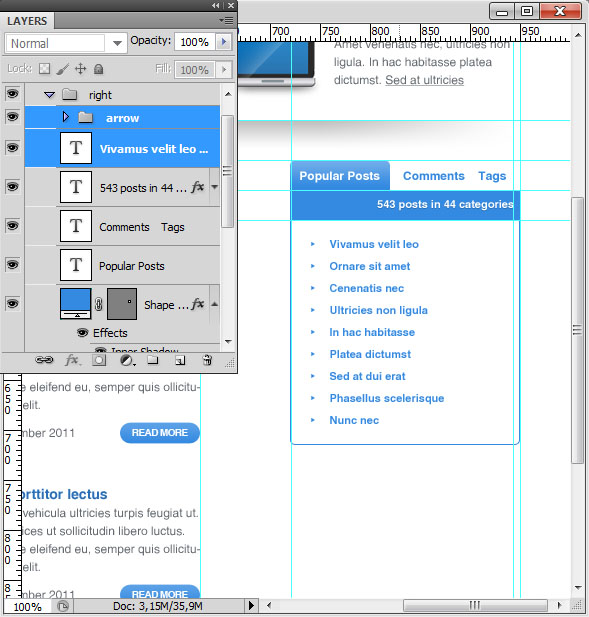Expand effects of 543 posts layer
The height and width of the screenshot is (617, 589).
point(214,187)
